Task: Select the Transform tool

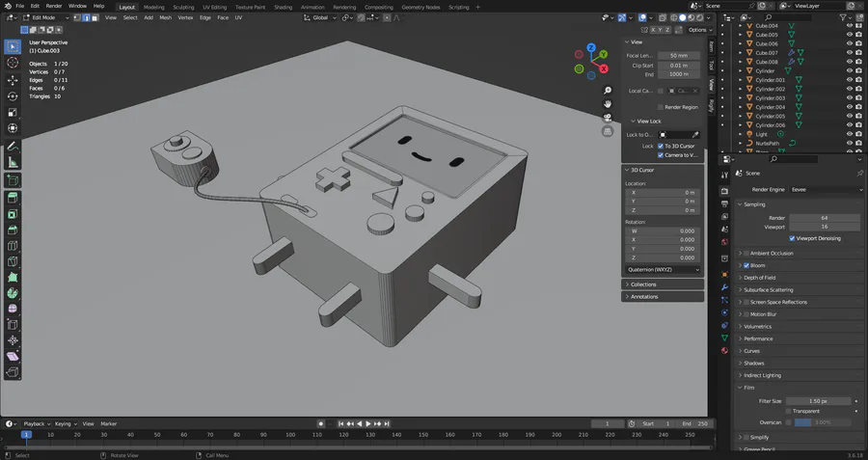Action: [13, 128]
